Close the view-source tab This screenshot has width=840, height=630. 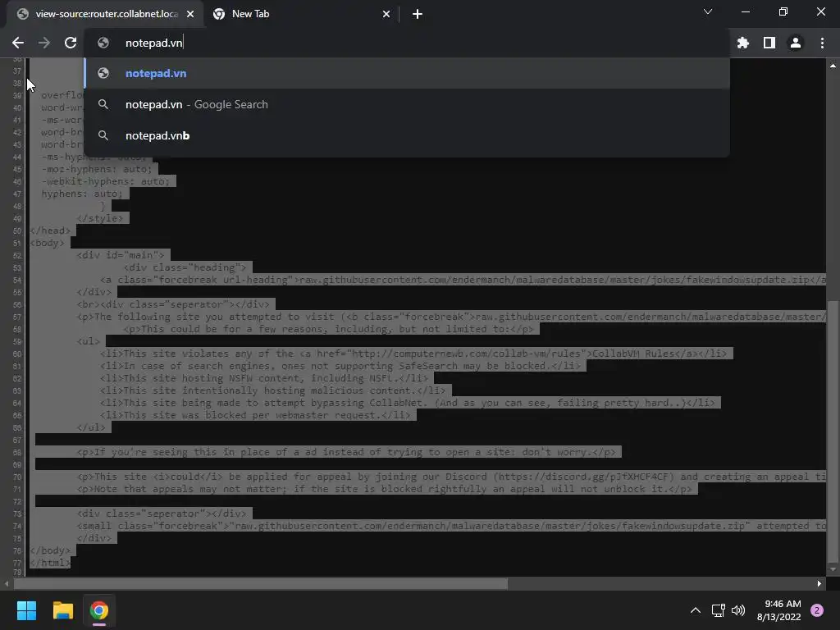point(190,14)
